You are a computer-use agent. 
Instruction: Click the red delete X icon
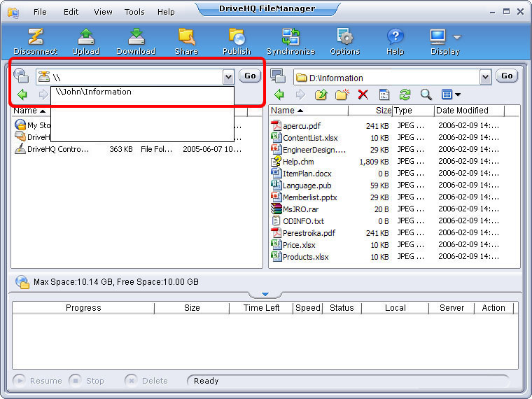[363, 94]
